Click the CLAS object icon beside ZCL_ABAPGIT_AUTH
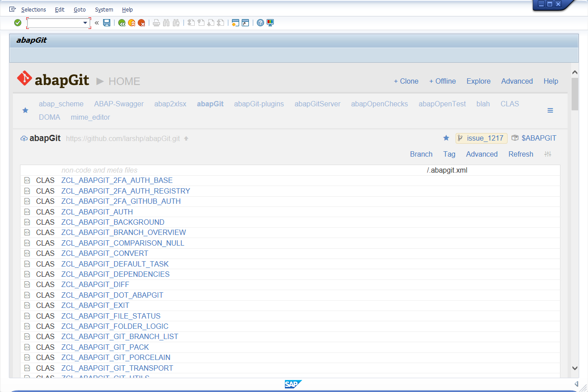588x392 pixels. click(x=27, y=211)
